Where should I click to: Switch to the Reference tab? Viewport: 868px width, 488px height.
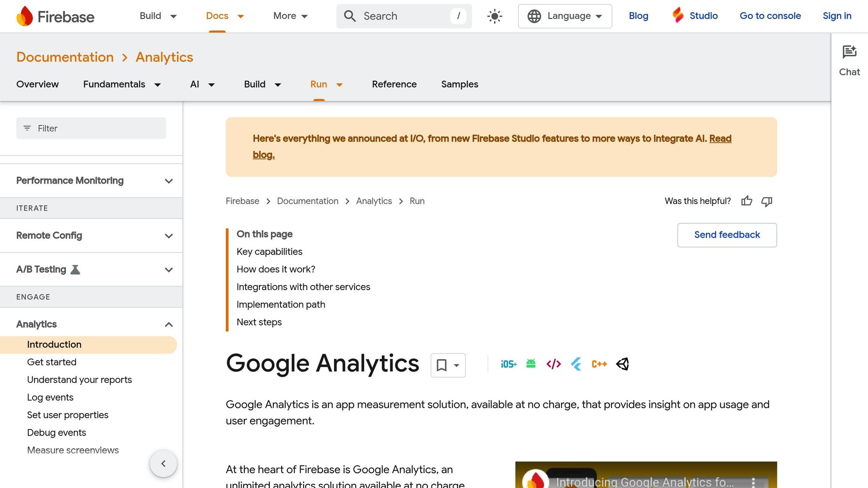(394, 84)
